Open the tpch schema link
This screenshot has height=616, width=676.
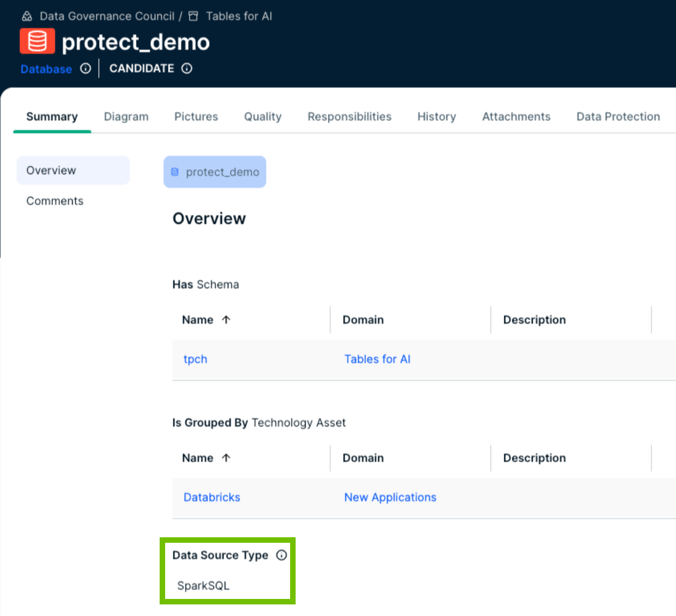(x=195, y=359)
